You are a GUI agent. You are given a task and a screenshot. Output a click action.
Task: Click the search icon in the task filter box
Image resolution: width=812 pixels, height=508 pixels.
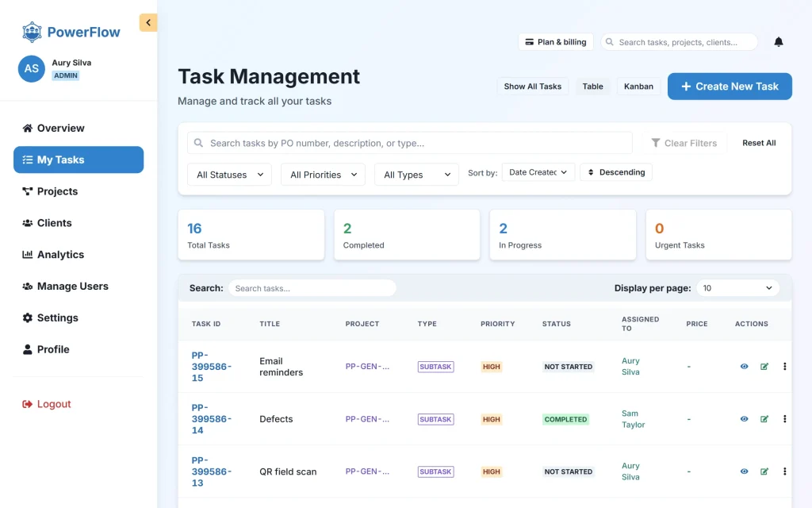tap(198, 143)
